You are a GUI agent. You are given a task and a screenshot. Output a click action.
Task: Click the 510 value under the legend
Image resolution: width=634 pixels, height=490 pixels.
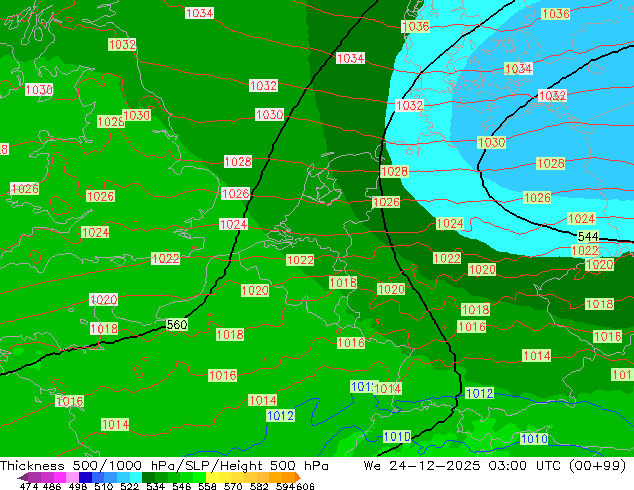[x=102, y=486]
